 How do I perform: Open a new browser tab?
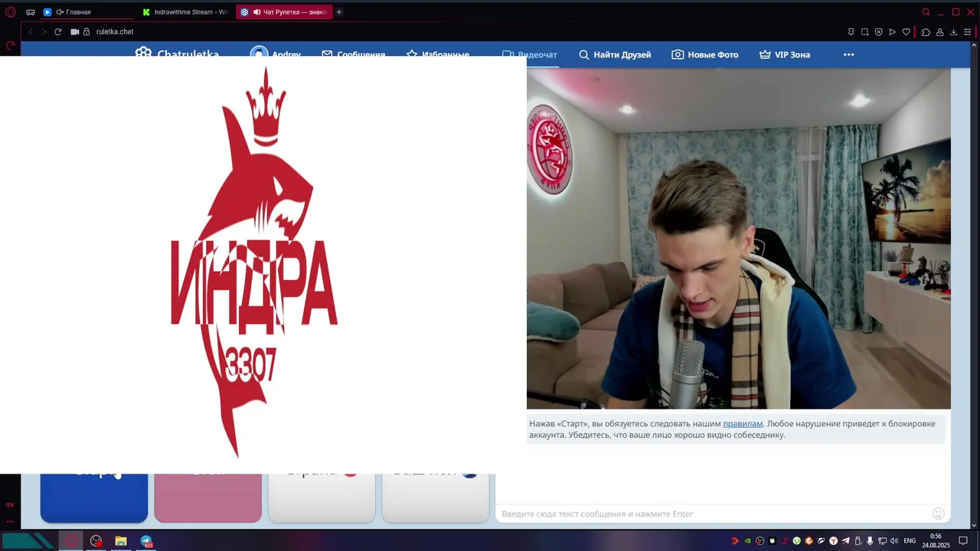(x=339, y=12)
